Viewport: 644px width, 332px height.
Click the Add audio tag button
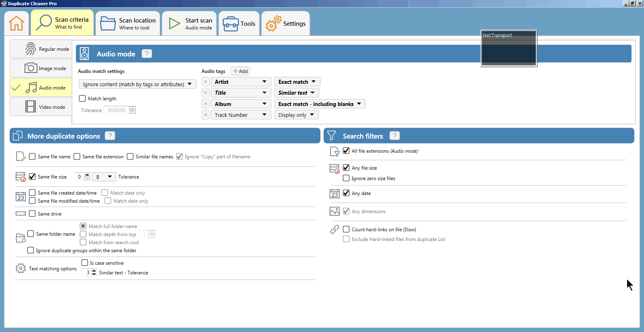[x=240, y=71]
